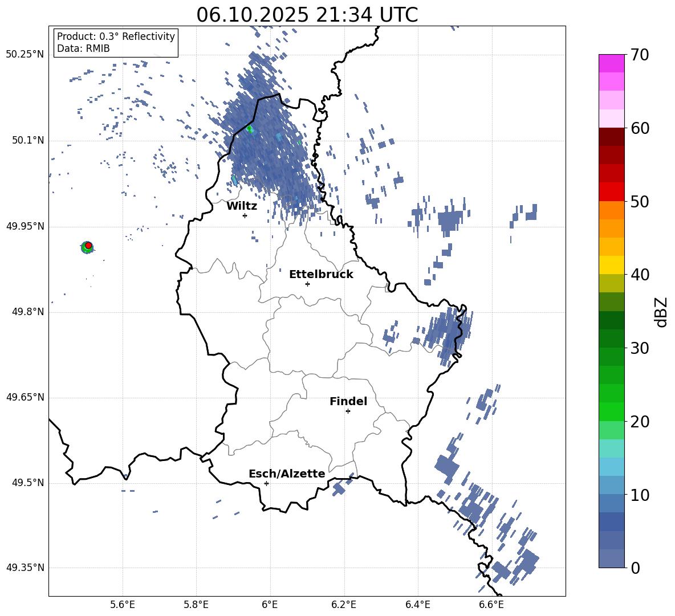Image resolution: width=675 pixels, height=616 pixels.
Task: Pick the orange colorbar segment below 50
Action: pos(611,210)
